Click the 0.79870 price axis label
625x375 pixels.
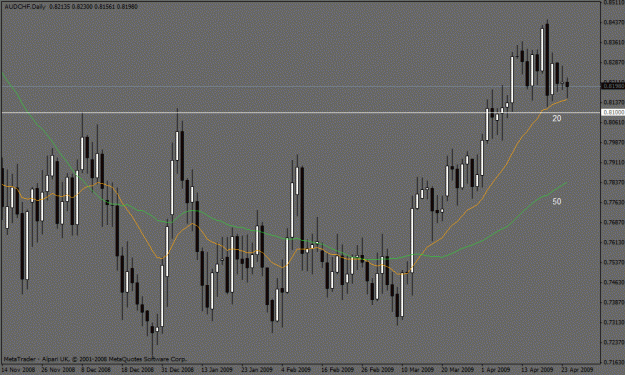coord(614,142)
